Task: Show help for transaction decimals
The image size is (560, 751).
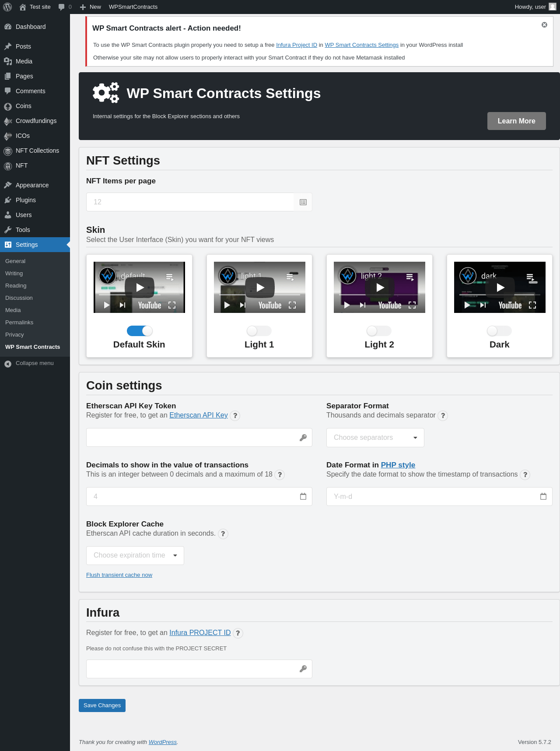Action: tap(280, 475)
